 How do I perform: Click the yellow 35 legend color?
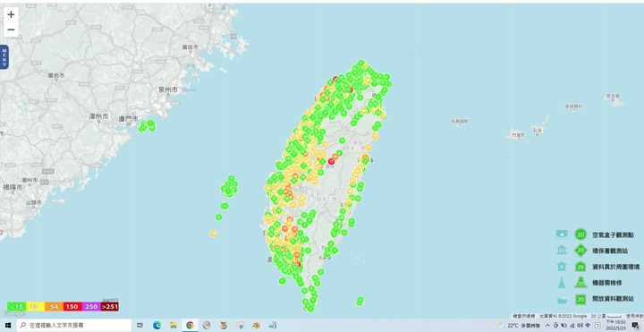click(35, 307)
